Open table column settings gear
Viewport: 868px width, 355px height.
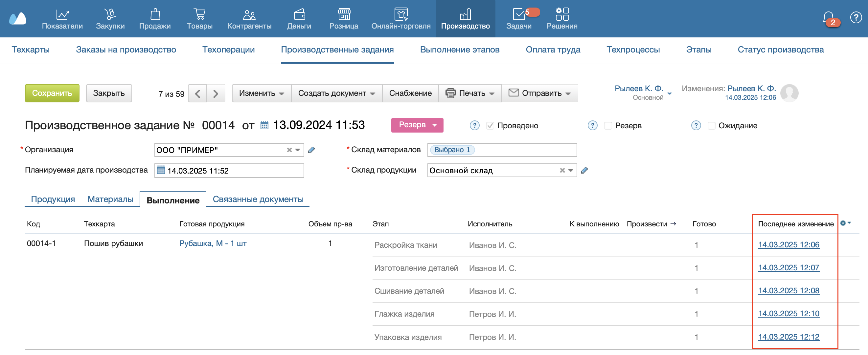click(x=845, y=223)
